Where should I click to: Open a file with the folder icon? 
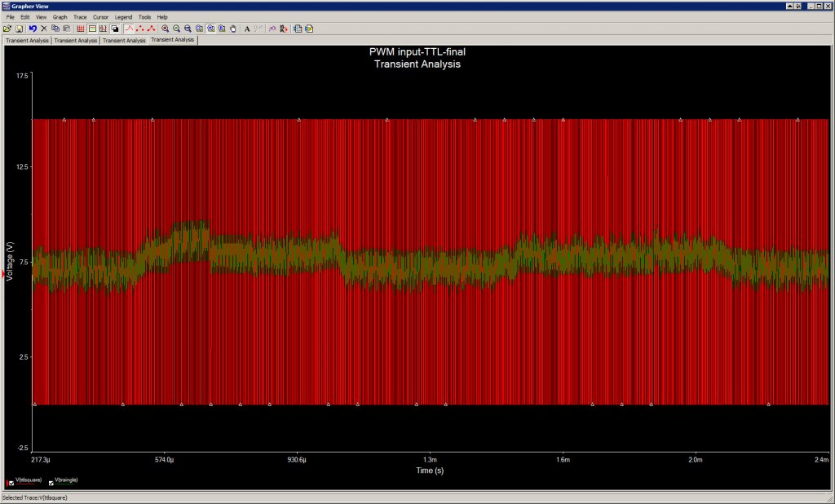(7, 29)
